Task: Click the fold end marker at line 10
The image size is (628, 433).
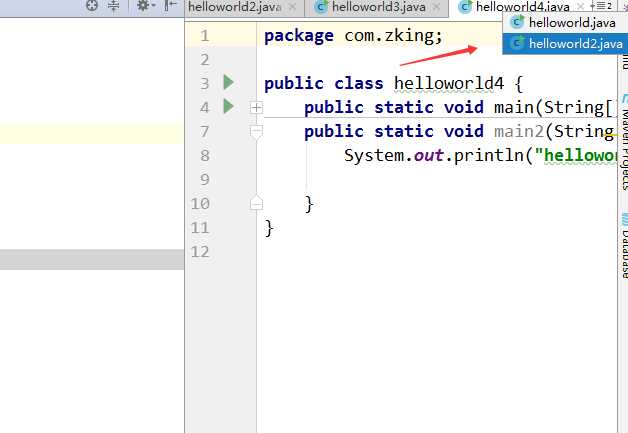Action: click(256, 203)
